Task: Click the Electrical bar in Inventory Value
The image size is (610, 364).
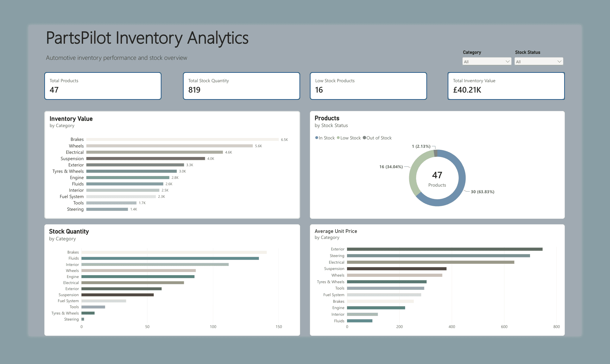Action: (x=155, y=152)
